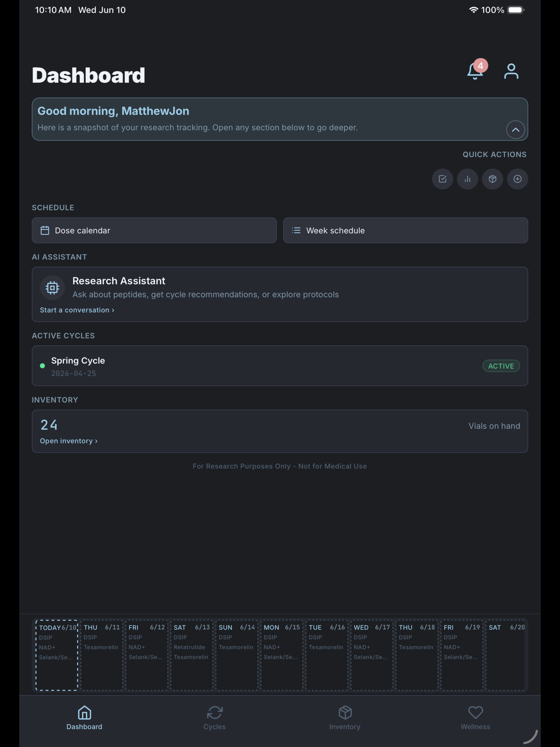Image resolution: width=560 pixels, height=747 pixels.
Task: Switch to the Inventory tab
Action: [x=345, y=718]
